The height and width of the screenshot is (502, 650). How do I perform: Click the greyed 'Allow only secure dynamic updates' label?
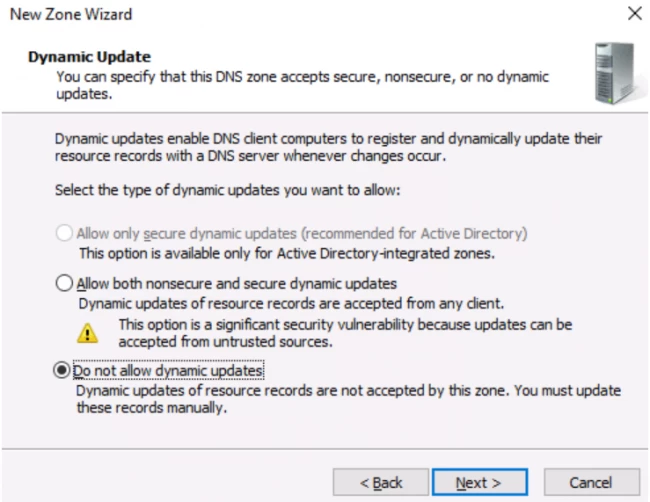[302, 233]
